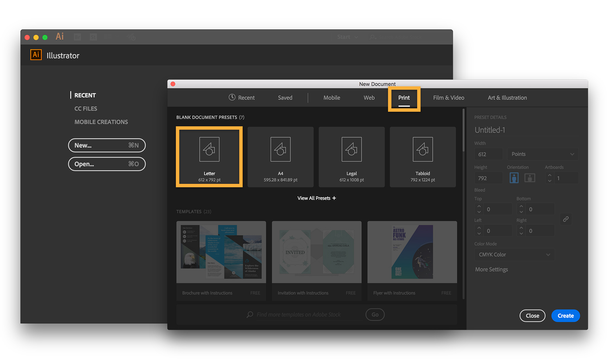Click the Open... button
The image size is (610, 364).
pos(107,164)
